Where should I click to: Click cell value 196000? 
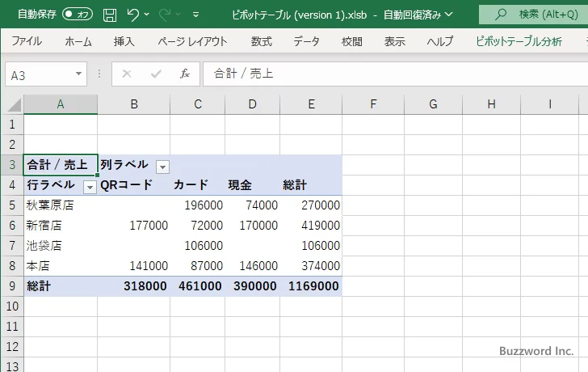coord(198,205)
